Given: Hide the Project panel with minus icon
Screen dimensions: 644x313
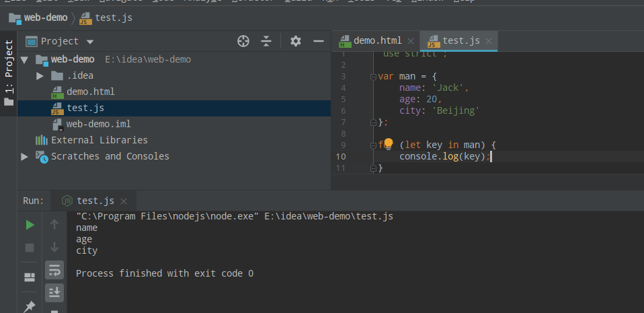Looking at the screenshot, I should pos(319,41).
